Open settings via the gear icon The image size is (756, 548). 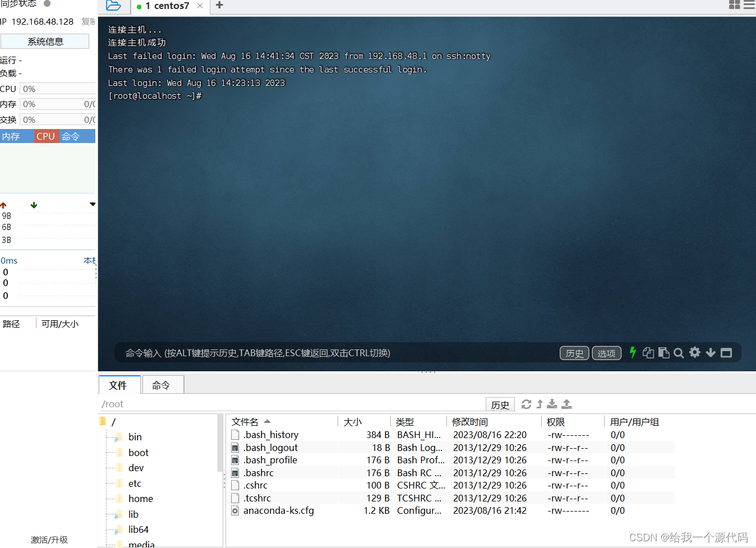pyautogui.click(x=694, y=353)
